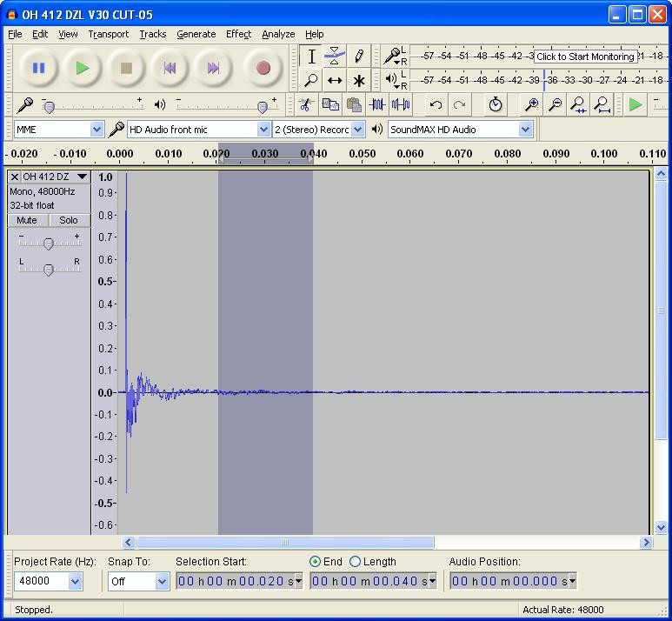
Task: Click the Play-at-speed green arrow icon
Action: click(x=635, y=104)
